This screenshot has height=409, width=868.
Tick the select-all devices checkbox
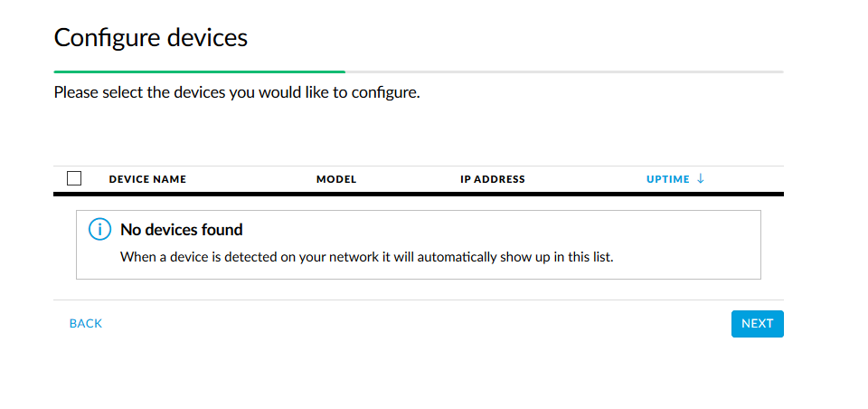[74, 178]
